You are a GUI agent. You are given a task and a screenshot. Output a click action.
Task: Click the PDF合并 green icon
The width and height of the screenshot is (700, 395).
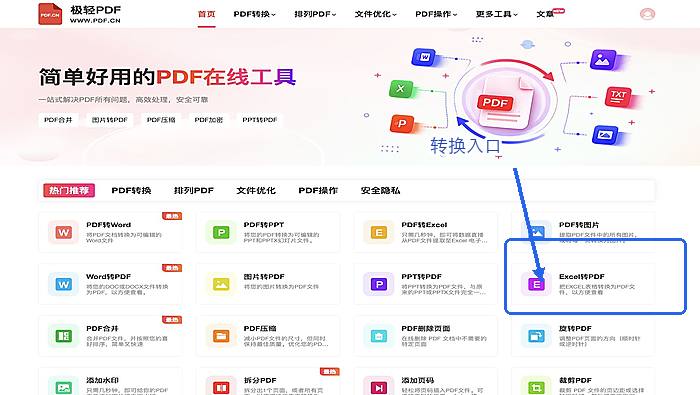[63, 336]
